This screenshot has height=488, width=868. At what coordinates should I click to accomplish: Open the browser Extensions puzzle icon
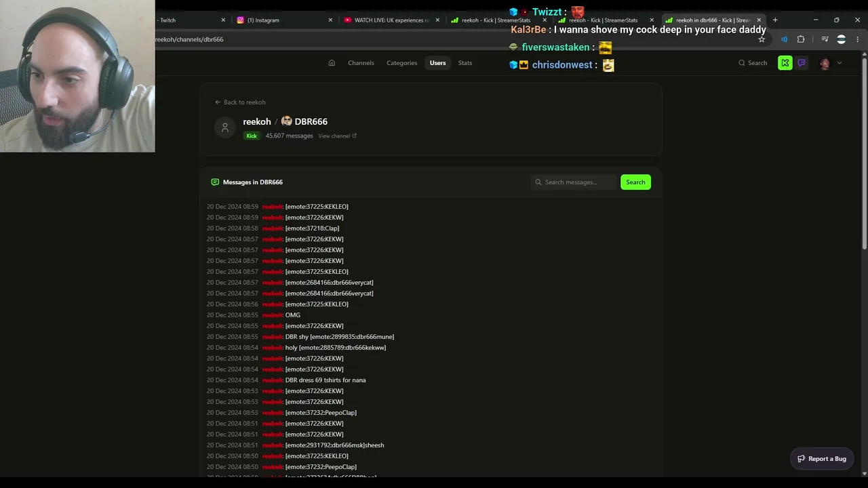[x=801, y=39]
